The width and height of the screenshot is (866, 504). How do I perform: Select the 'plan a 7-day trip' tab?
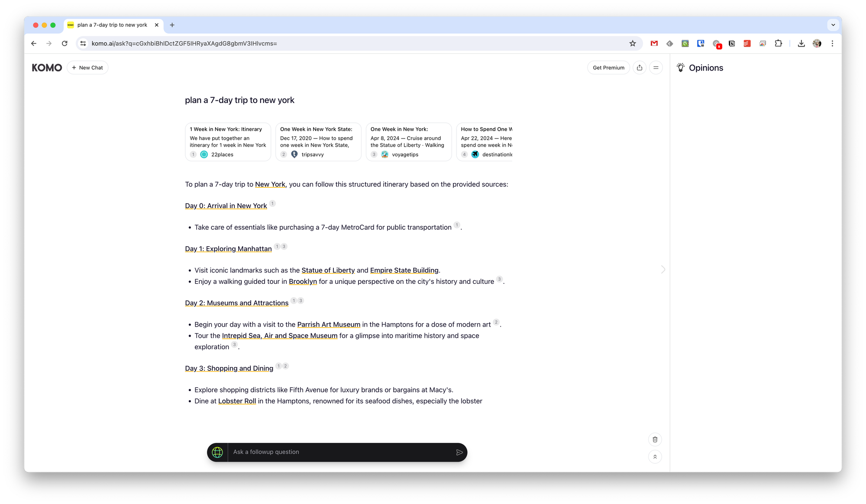(113, 25)
